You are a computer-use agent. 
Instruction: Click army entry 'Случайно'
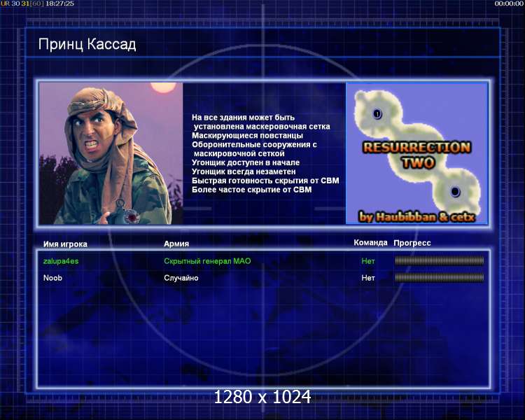(x=181, y=278)
